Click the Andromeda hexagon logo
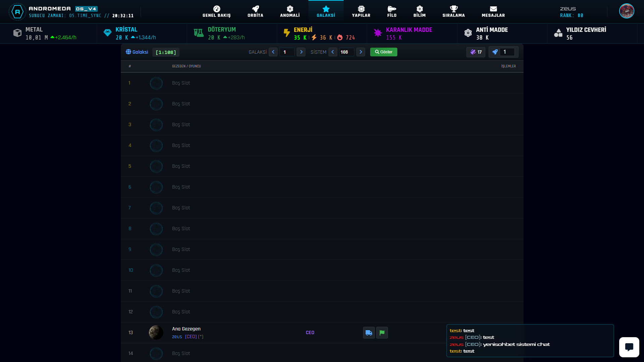The width and height of the screenshot is (644, 362). click(17, 12)
